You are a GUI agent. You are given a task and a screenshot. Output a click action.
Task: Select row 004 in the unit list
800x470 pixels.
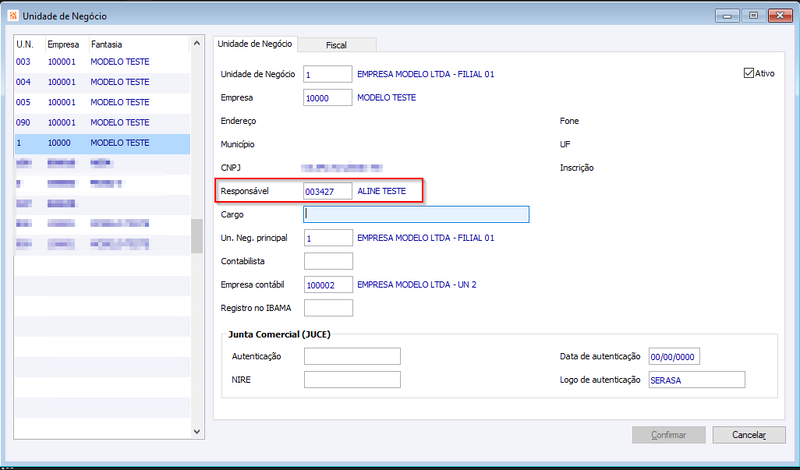(x=103, y=82)
